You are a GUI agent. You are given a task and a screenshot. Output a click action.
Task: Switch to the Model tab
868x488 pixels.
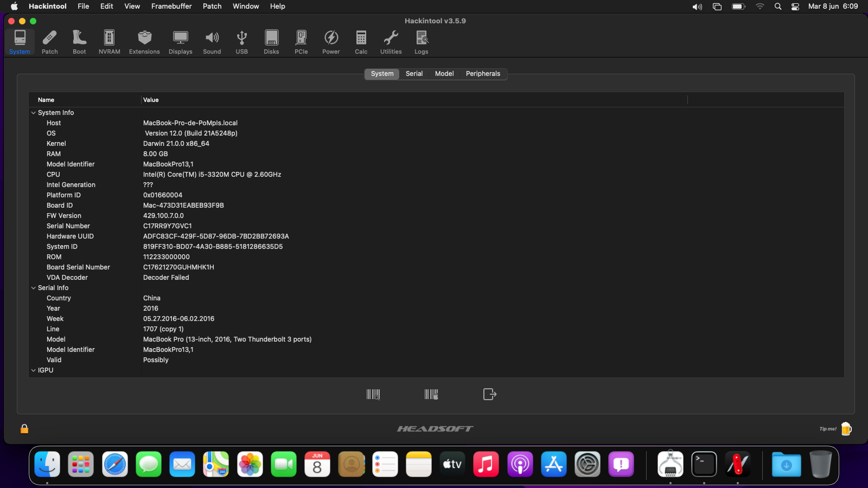(x=444, y=74)
